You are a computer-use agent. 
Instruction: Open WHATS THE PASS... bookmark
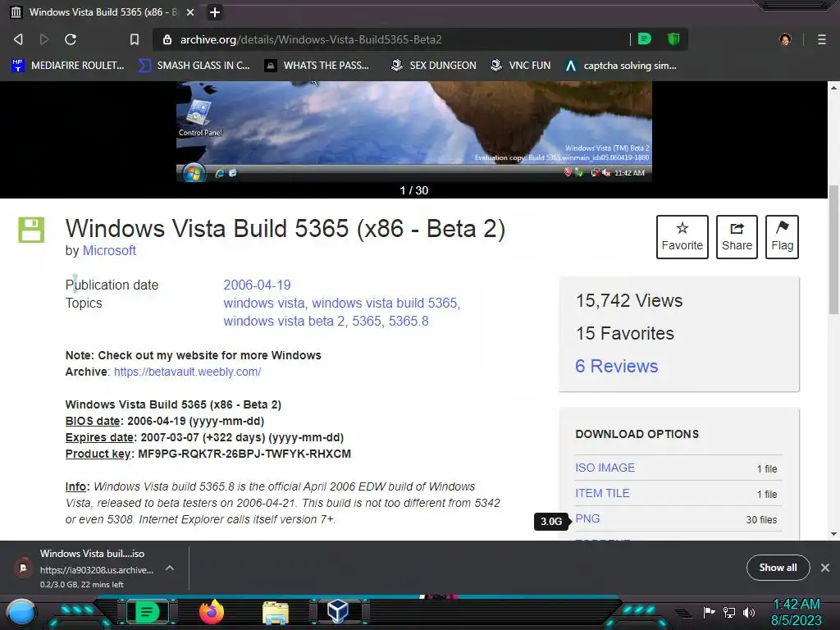click(317, 66)
